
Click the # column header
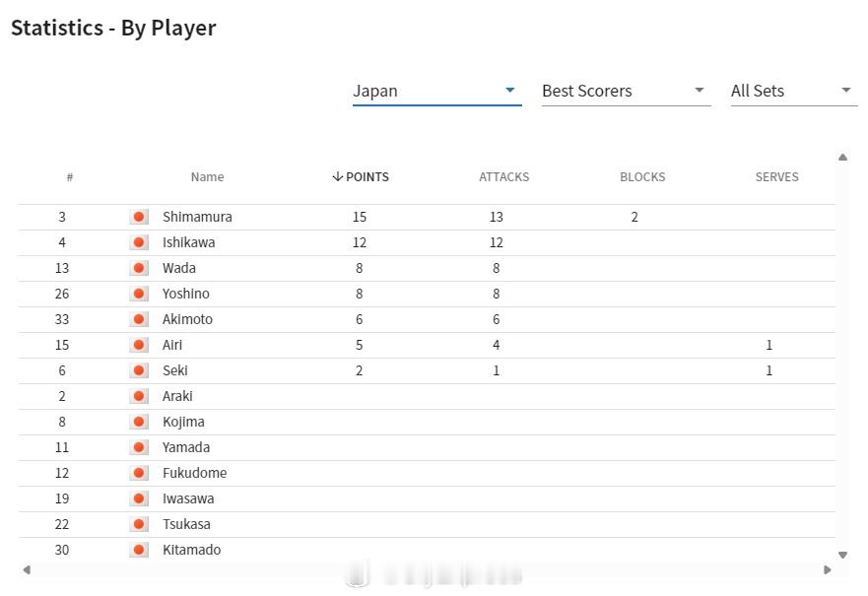(70, 177)
